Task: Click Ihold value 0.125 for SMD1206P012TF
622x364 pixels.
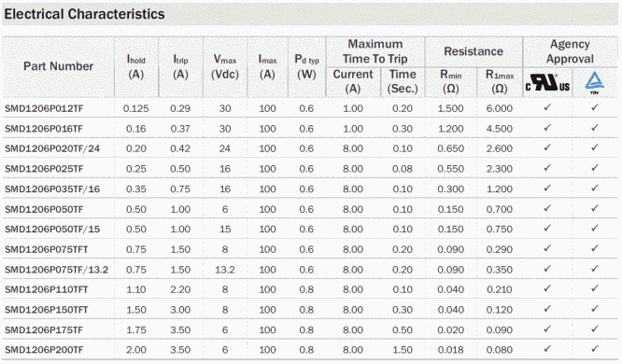Action: click(x=136, y=108)
